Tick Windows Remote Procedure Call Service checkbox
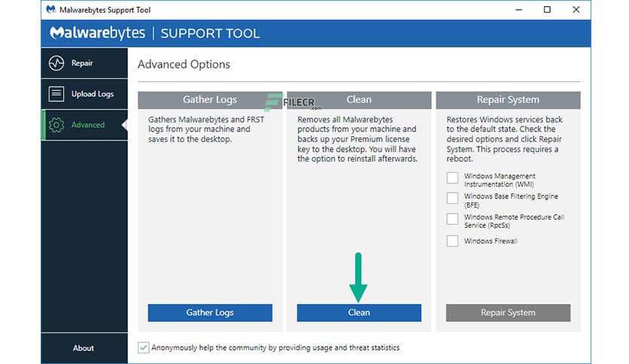 452,219
